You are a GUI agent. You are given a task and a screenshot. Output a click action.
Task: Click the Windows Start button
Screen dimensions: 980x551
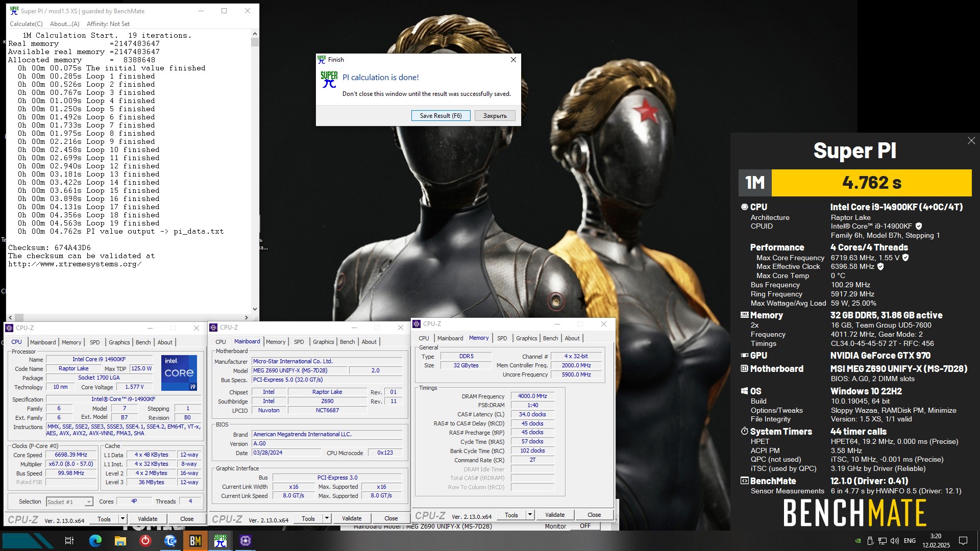click(x=28, y=541)
